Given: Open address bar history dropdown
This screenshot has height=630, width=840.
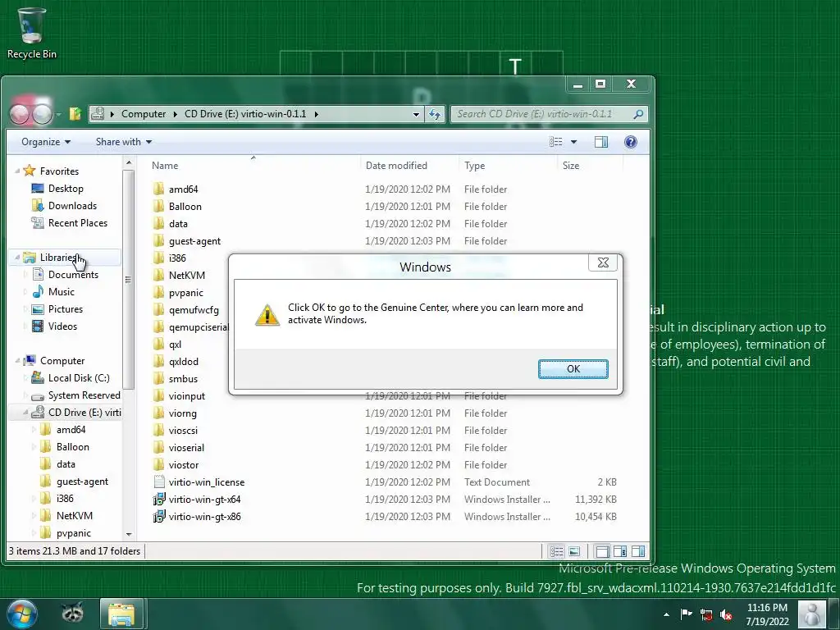Looking at the screenshot, I should click(x=416, y=114).
